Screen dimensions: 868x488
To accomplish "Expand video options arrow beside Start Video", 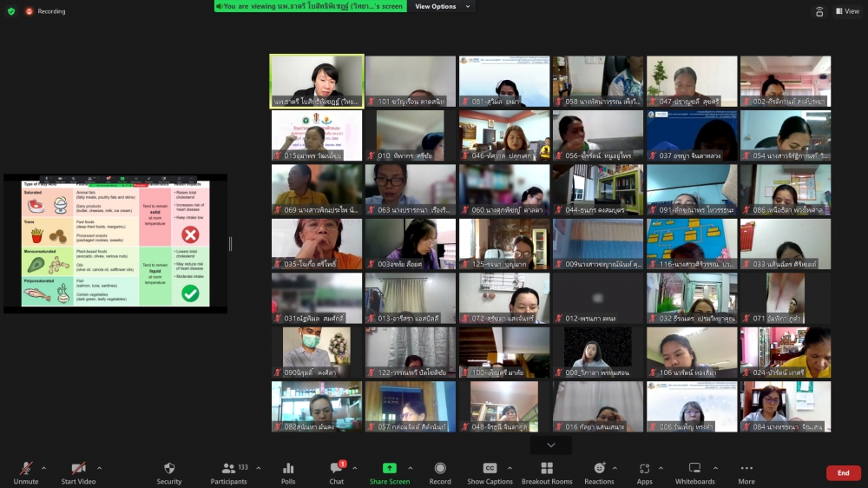I will tap(99, 468).
